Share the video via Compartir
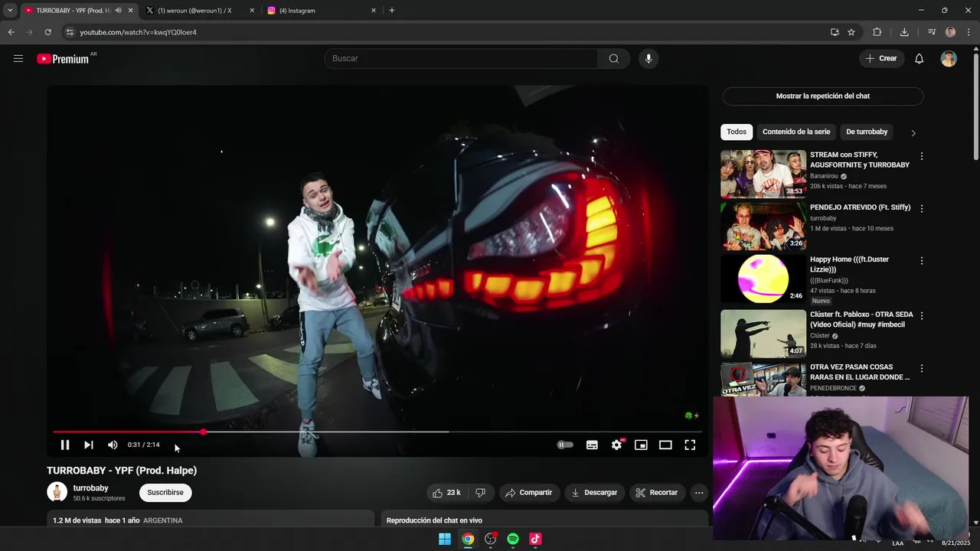This screenshot has width=980, height=551. 529,493
